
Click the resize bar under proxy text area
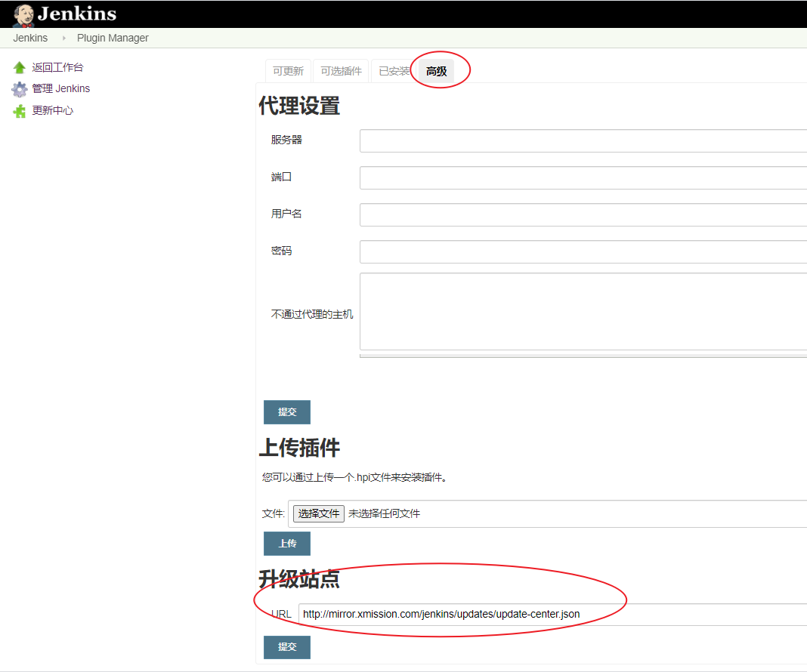click(x=583, y=356)
